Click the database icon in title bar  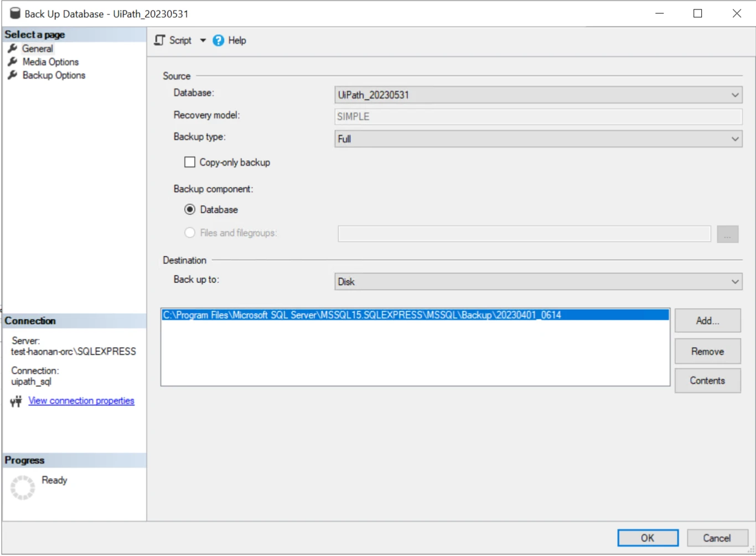tap(15, 14)
